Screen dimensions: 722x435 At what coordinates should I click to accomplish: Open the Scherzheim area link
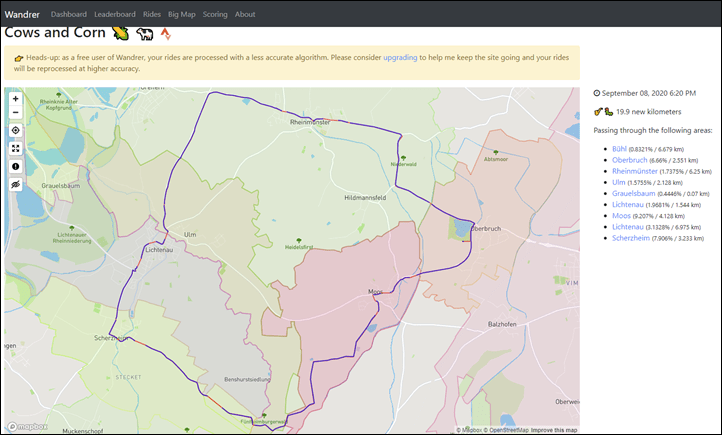(631, 238)
